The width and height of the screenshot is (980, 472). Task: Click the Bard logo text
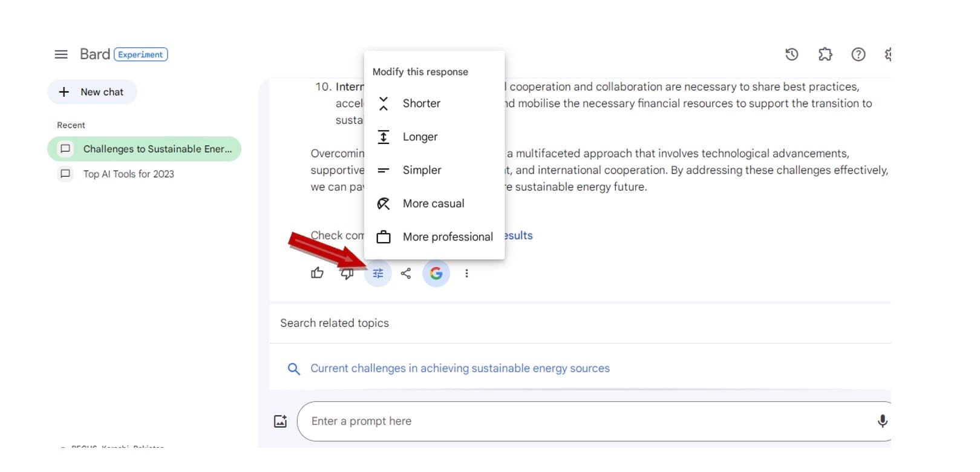(95, 54)
